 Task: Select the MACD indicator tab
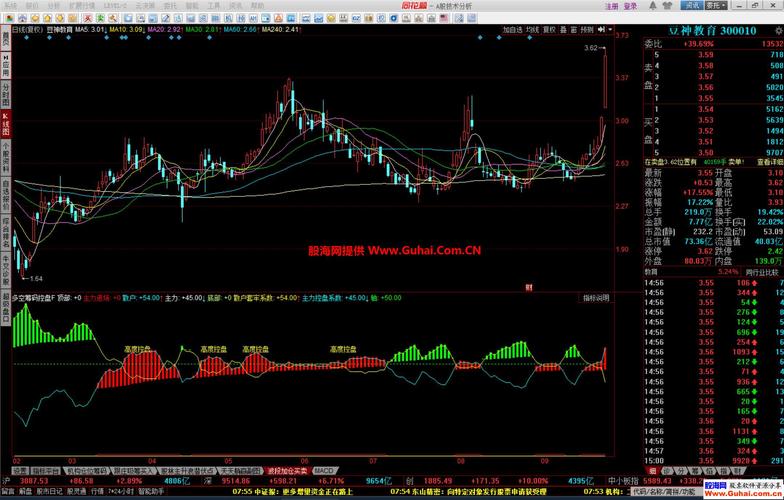pyautogui.click(x=324, y=469)
